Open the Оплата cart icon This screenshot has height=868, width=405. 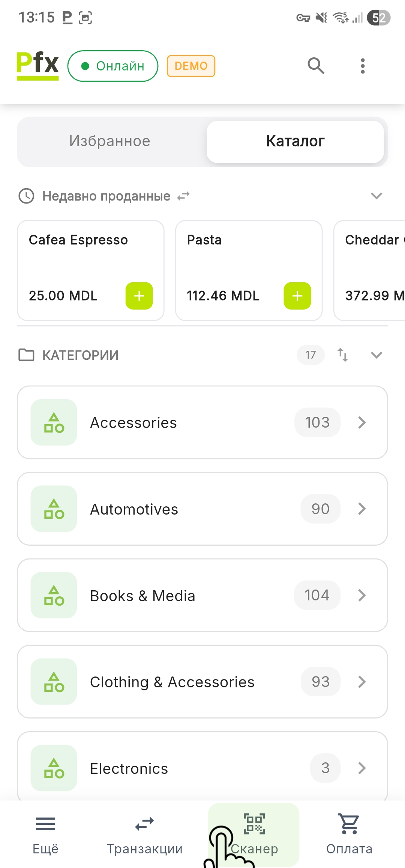pos(349,834)
